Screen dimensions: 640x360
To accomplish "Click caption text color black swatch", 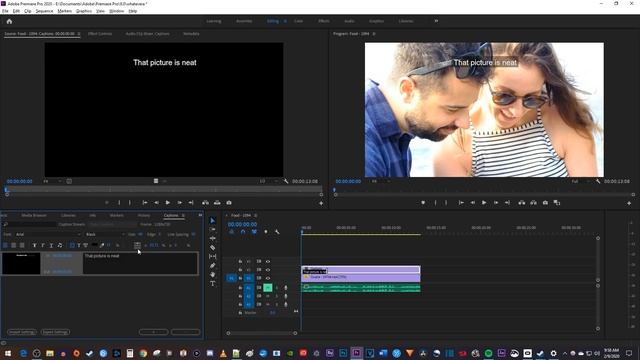I will pos(95,245).
